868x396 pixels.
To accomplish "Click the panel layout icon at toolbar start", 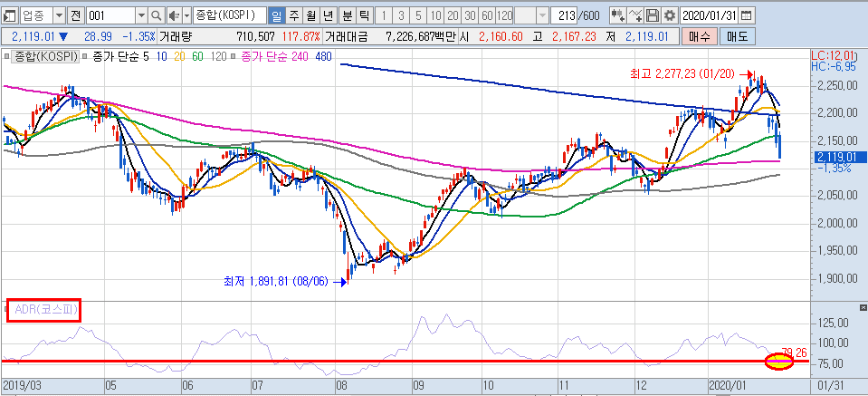I will coord(10,15).
